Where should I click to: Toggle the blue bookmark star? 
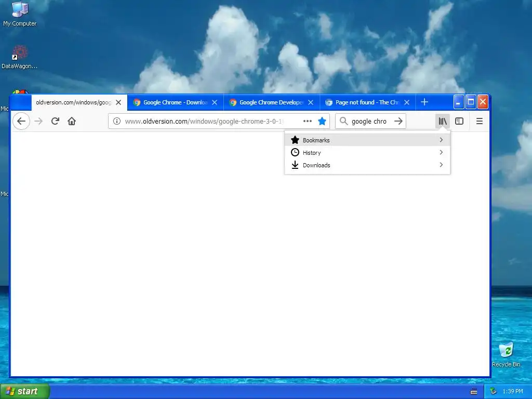(322, 121)
